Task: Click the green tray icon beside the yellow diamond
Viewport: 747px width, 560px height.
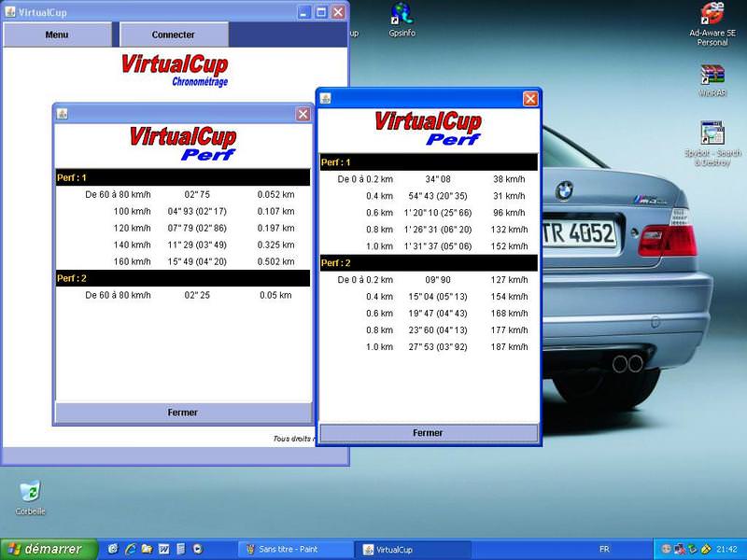Action: click(693, 549)
